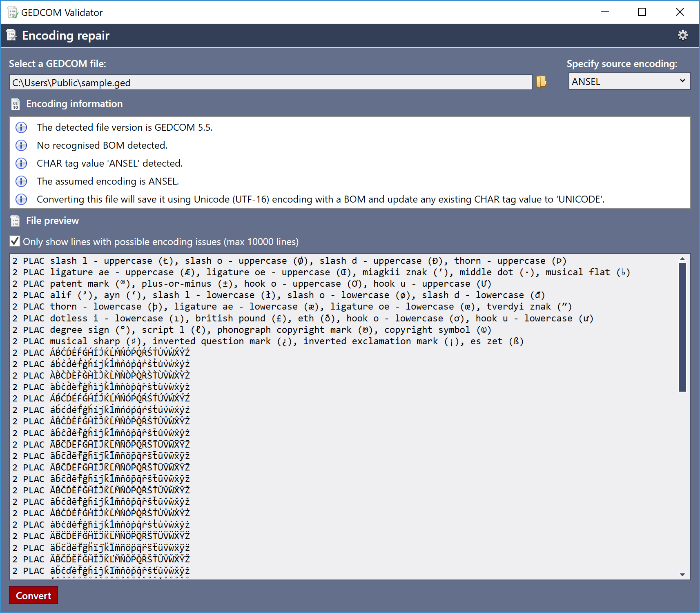Click the preview scrollbar up arrow
Screen dimensions: 700x613
click(682, 259)
